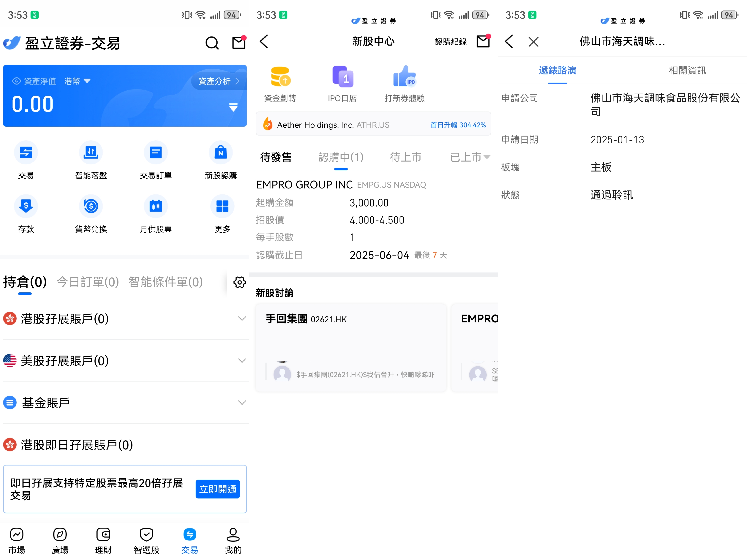Expand asset details arrow on blue card
Screen dimensions: 747x560
point(233,107)
